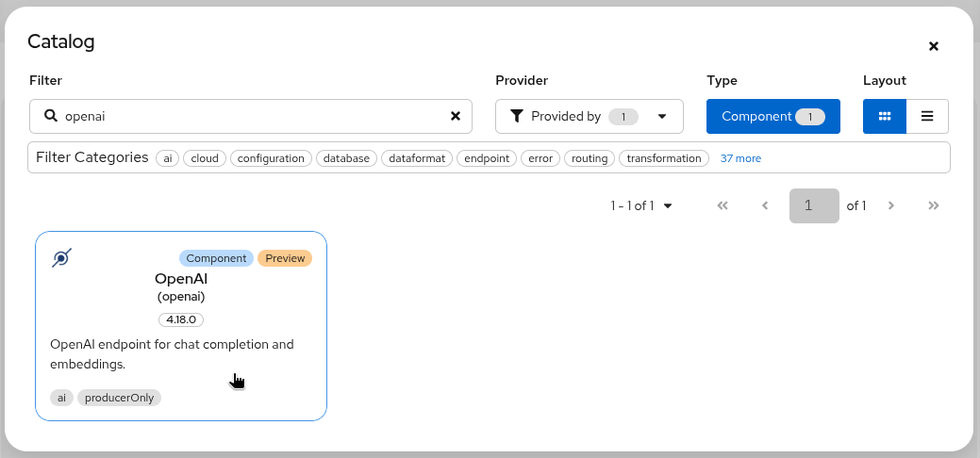Image resolution: width=980 pixels, height=458 pixels.
Task: Click the OpenAI endpoint description text
Action: (172, 353)
